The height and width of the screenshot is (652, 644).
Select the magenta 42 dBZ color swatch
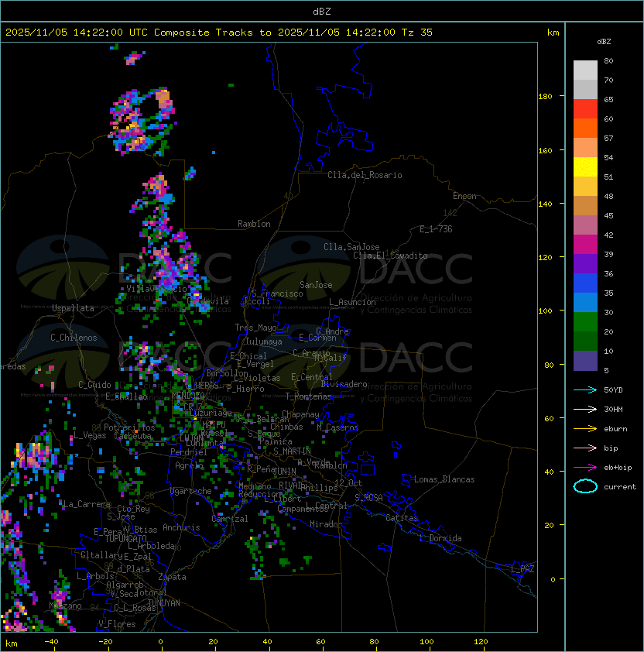tap(585, 245)
